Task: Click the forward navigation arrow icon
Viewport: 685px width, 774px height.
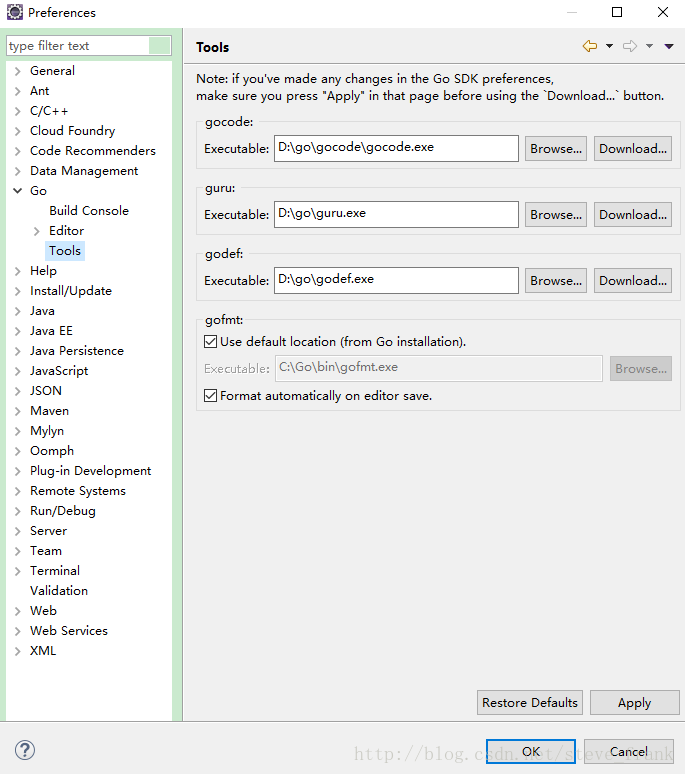Action: [630, 46]
